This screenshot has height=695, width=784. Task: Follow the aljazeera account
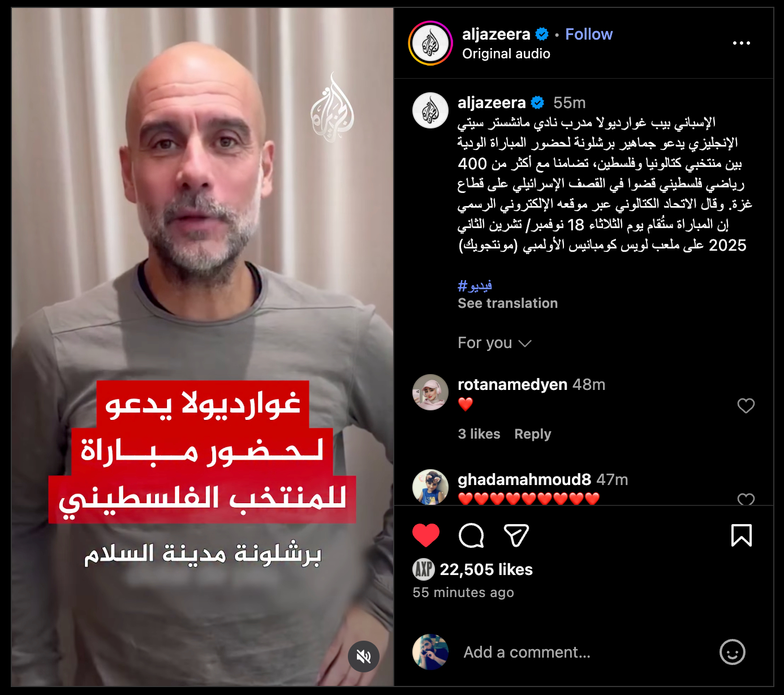point(589,34)
